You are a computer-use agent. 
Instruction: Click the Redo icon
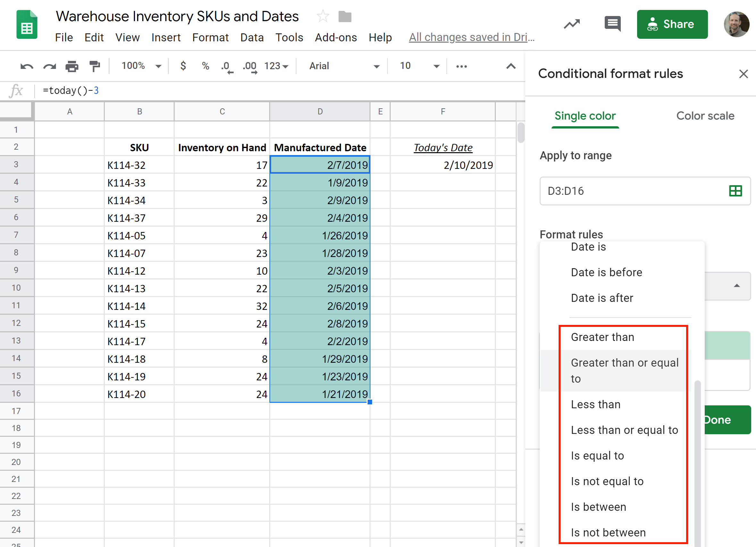coord(49,66)
